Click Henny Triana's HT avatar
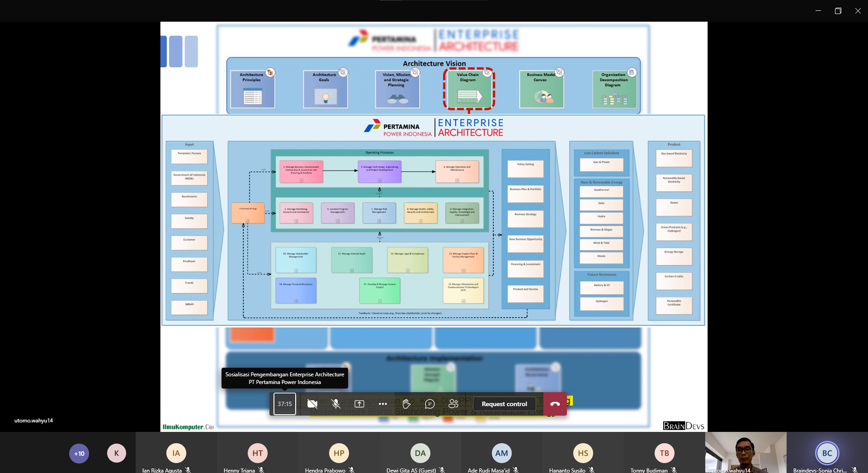The height and width of the screenshot is (473, 868). (x=257, y=453)
